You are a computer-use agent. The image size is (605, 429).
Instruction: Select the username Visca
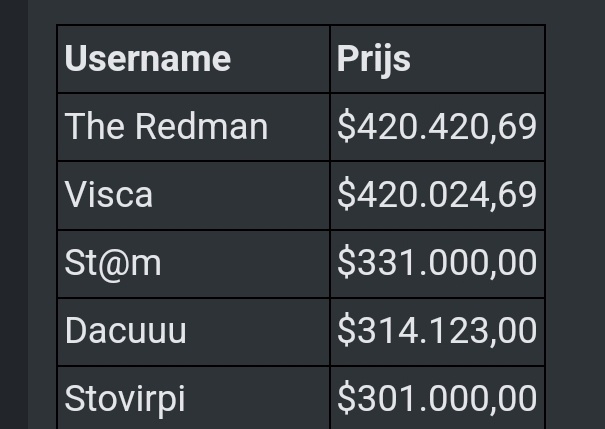tap(109, 194)
